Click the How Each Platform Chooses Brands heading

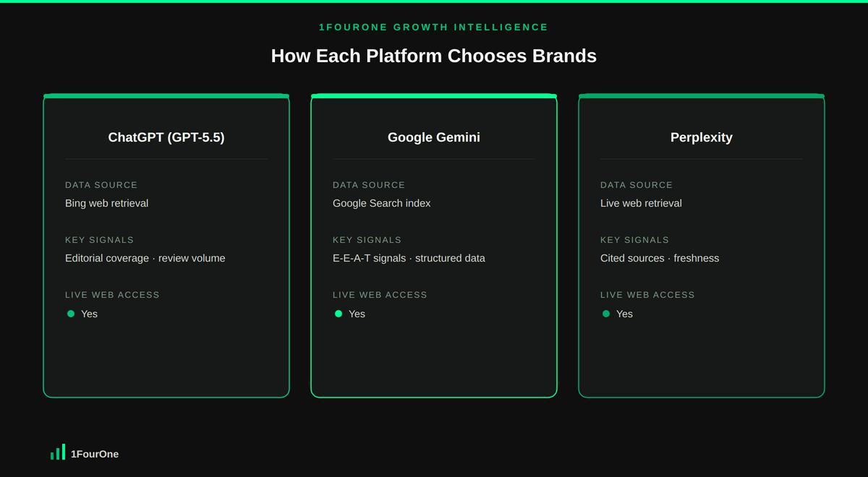434,56
